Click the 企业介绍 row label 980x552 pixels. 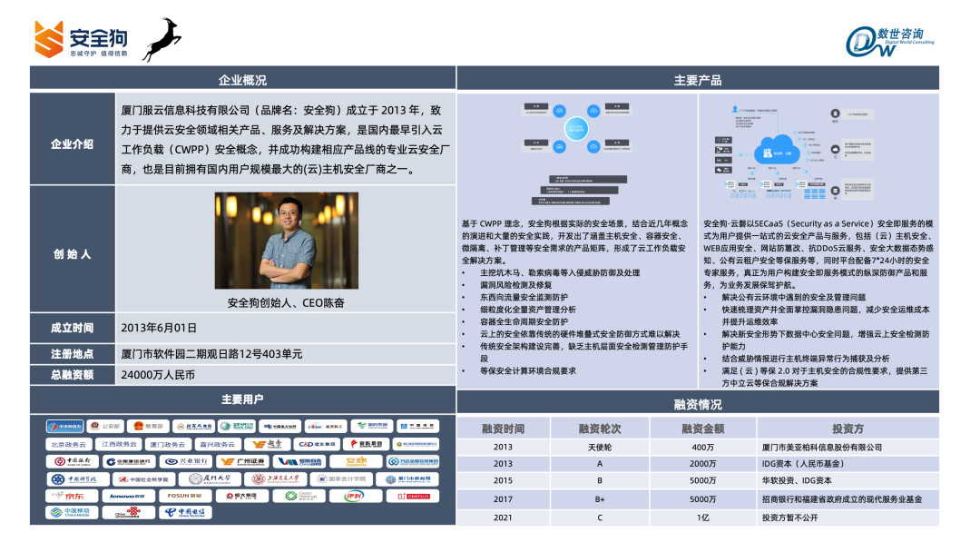point(73,144)
